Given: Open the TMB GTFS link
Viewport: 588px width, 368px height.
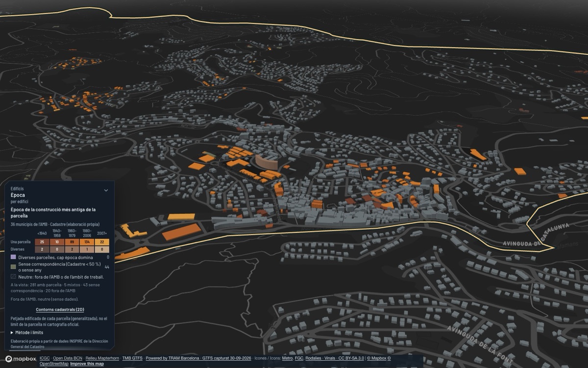Looking at the screenshot, I should 132,358.
